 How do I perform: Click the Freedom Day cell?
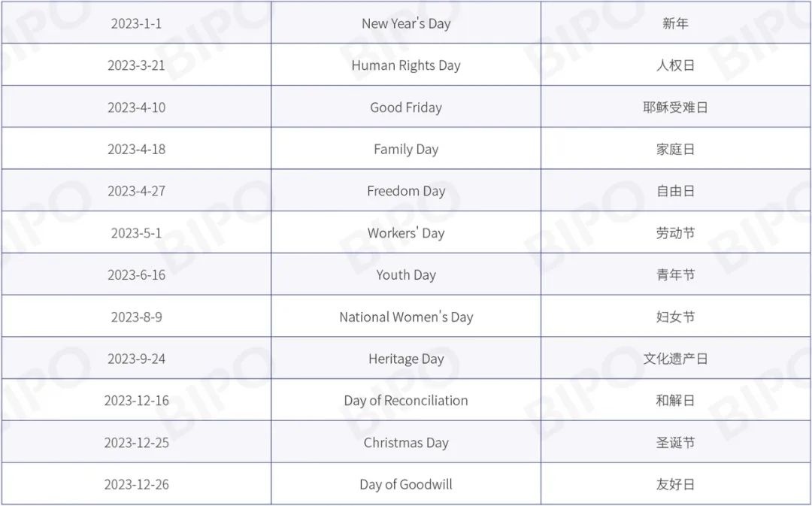pos(406,191)
